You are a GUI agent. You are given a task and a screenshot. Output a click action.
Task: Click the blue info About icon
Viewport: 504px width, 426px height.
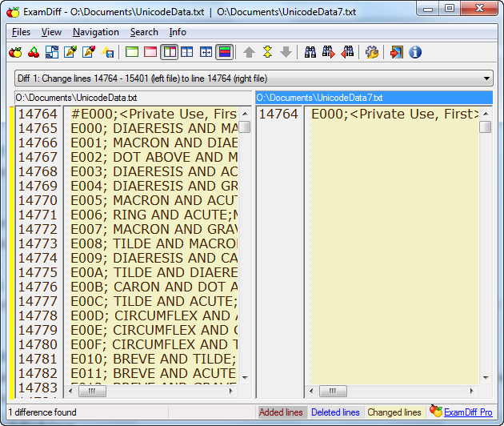tap(415, 52)
